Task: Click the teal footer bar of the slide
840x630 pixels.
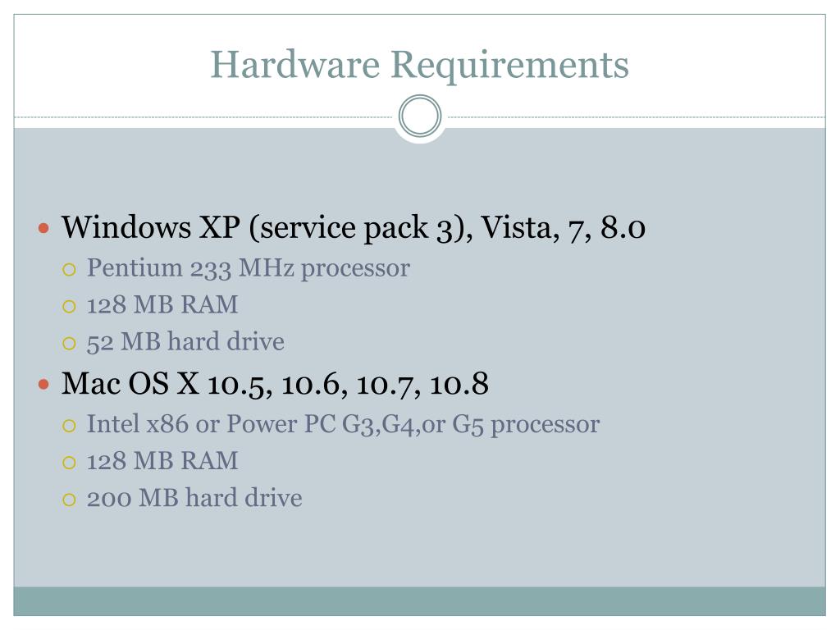Action: tap(419, 600)
